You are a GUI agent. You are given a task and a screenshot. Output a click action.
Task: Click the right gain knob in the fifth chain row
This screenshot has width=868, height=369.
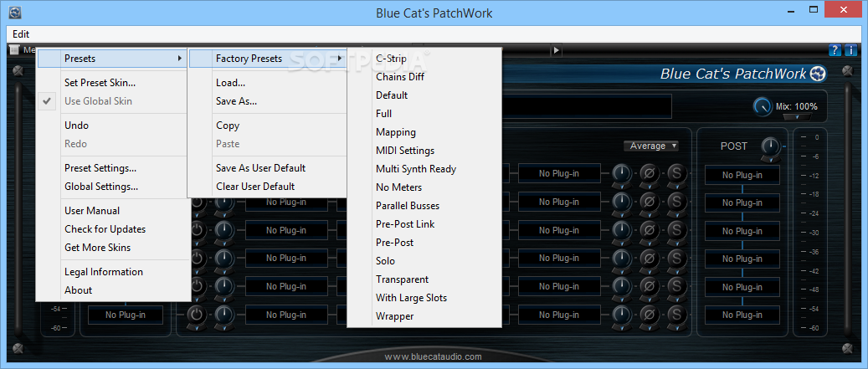622,286
